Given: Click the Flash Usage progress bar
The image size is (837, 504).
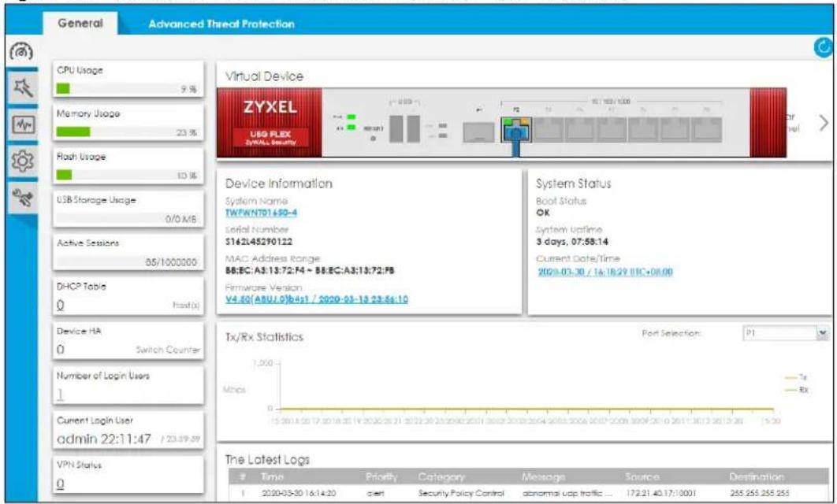Looking at the screenshot, I should [127, 175].
